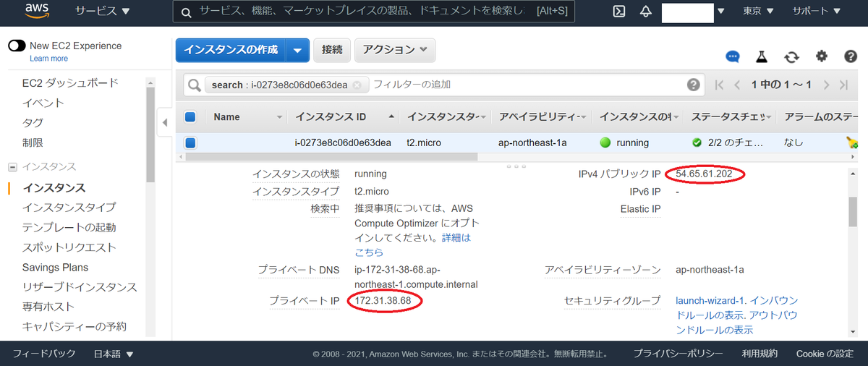This screenshot has height=366, width=868.
Task: Open スポットリクエスト in sidebar
Action: point(69,247)
